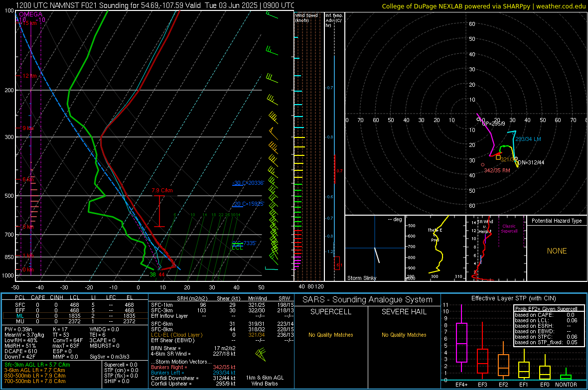Click the 'Eff Shear (EBWD)' row label
Viewport: 588px width, 390px height.
tap(173, 341)
